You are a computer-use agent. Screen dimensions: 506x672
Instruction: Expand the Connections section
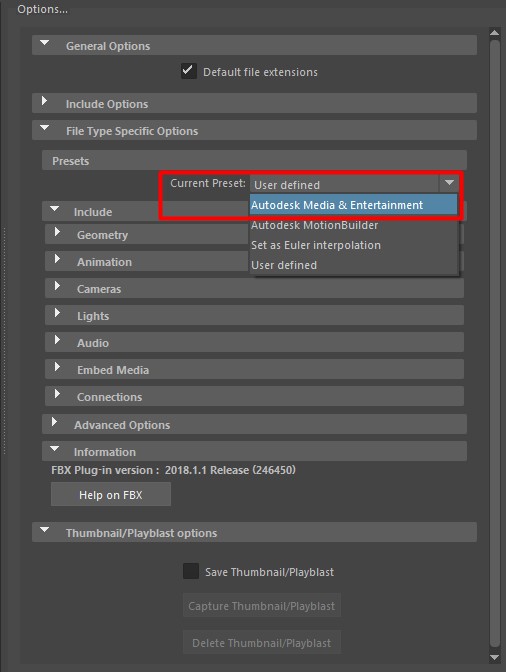[x=57, y=394]
